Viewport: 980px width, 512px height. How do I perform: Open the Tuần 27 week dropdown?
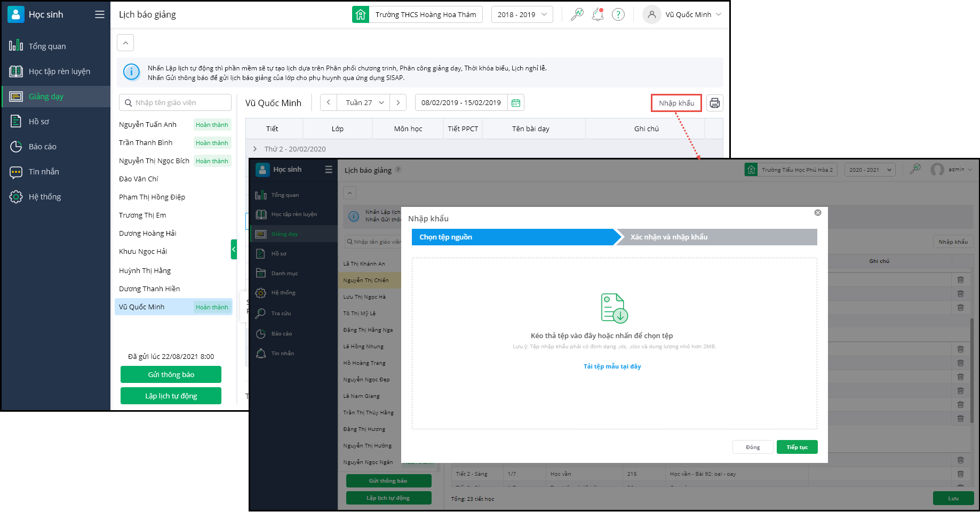point(363,102)
